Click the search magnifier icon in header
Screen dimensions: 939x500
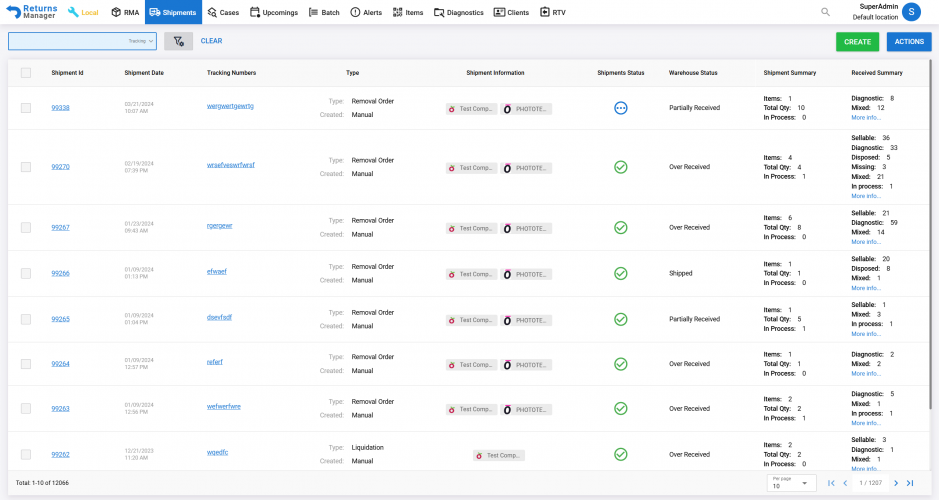tap(825, 12)
